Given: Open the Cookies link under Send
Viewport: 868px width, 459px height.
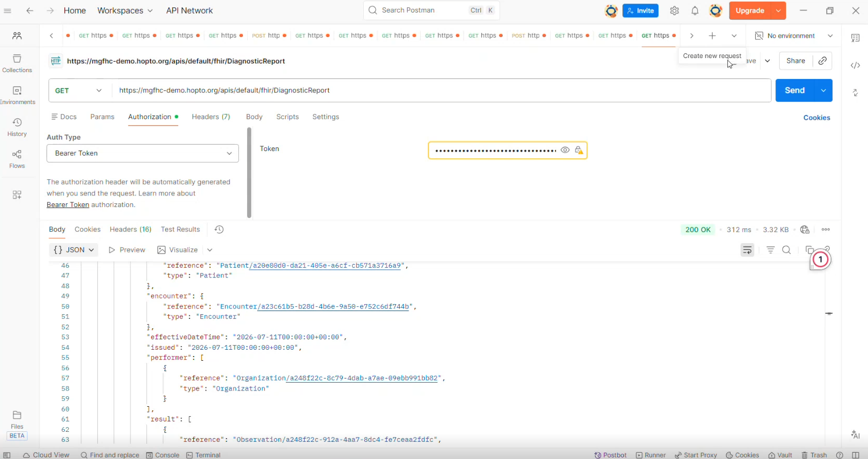Looking at the screenshot, I should [x=817, y=118].
